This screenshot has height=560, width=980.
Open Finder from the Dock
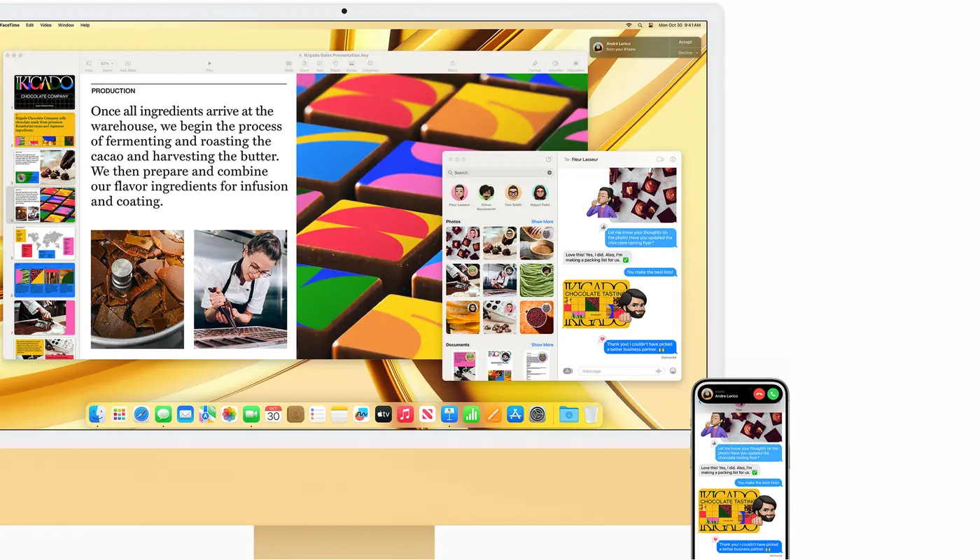[97, 414]
